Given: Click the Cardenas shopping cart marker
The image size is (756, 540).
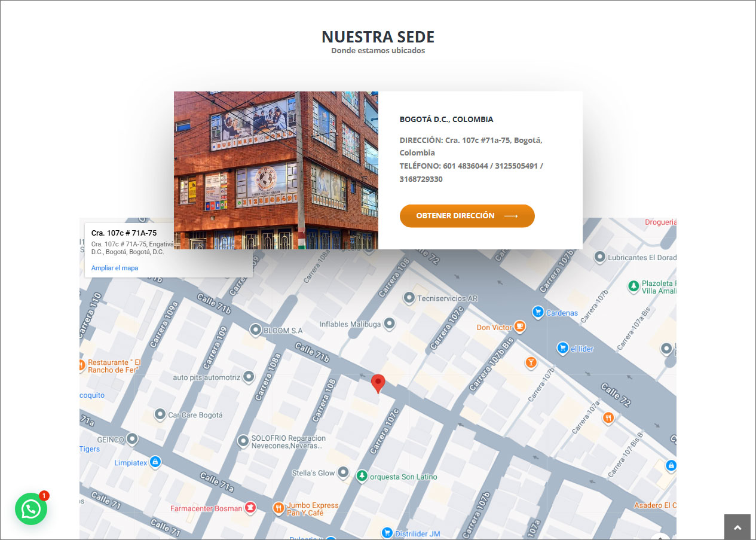Looking at the screenshot, I should tap(537, 312).
